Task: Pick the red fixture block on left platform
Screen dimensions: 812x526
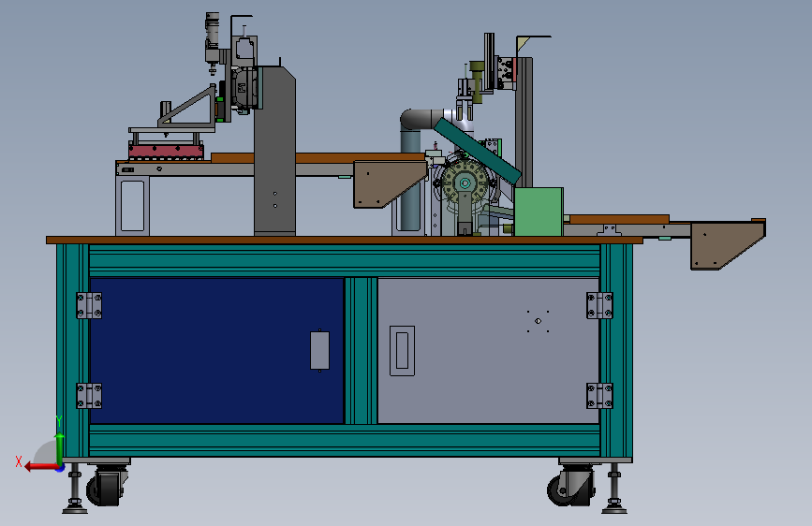Action: pyautogui.click(x=166, y=153)
